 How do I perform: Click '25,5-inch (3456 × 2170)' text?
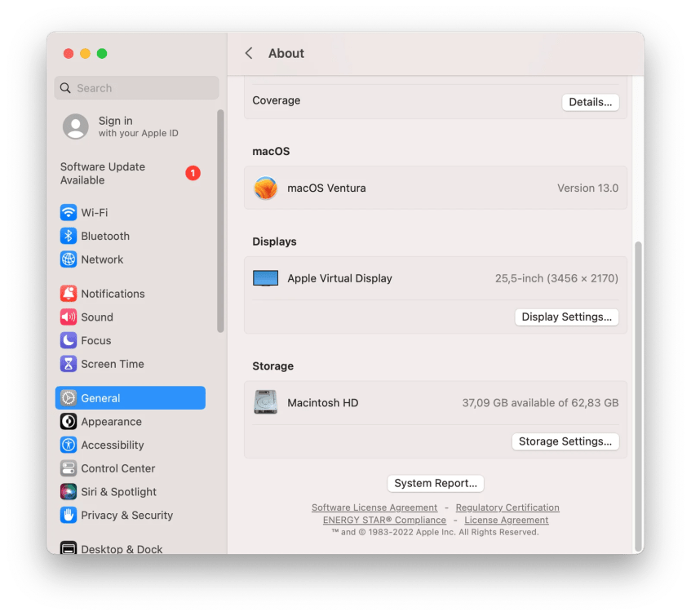(556, 278)
